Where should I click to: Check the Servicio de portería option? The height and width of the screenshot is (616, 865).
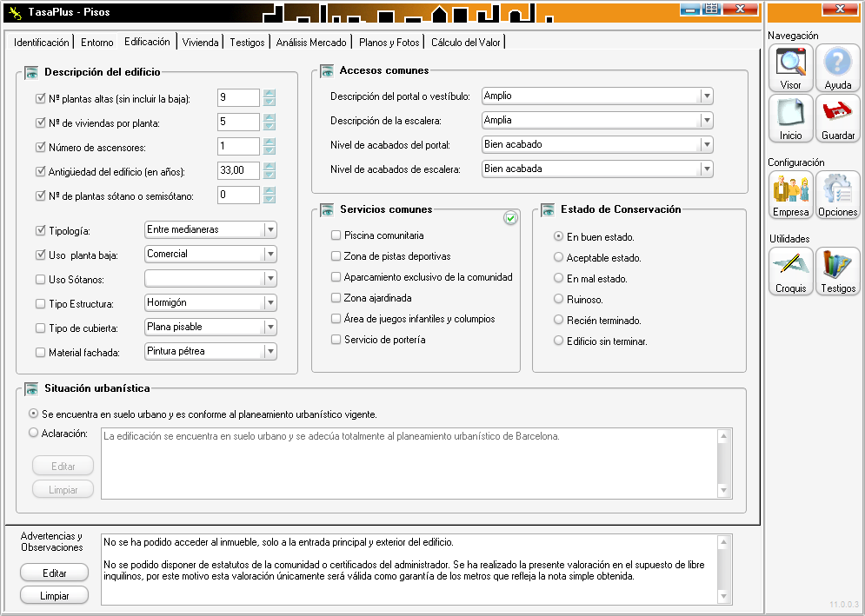(x=336, y=340)
